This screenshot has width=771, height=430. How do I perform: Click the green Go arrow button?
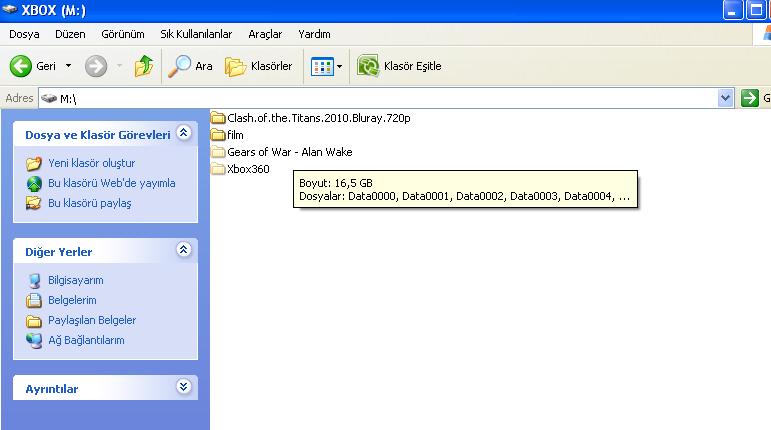[x=750, y=98]
